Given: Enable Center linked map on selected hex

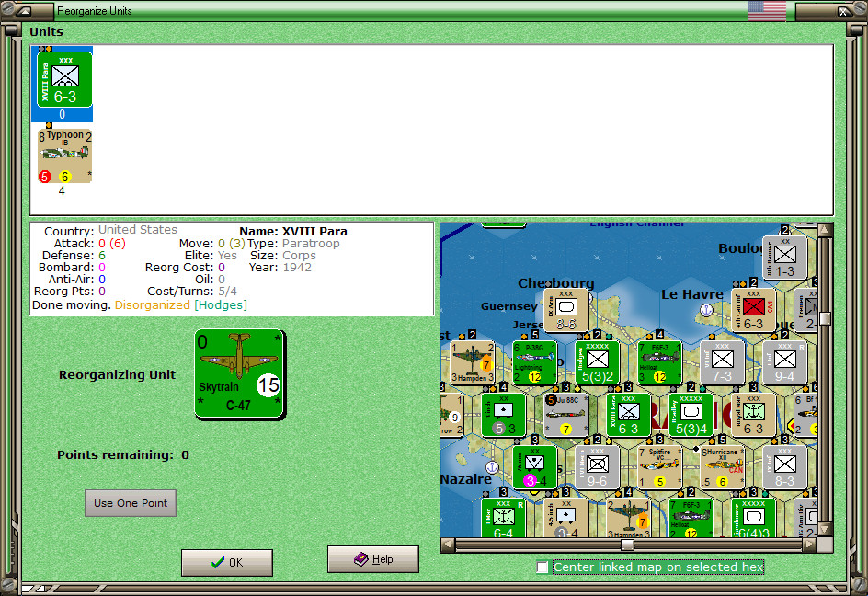Looking at the screenshot, I should (x=542, y=567).
